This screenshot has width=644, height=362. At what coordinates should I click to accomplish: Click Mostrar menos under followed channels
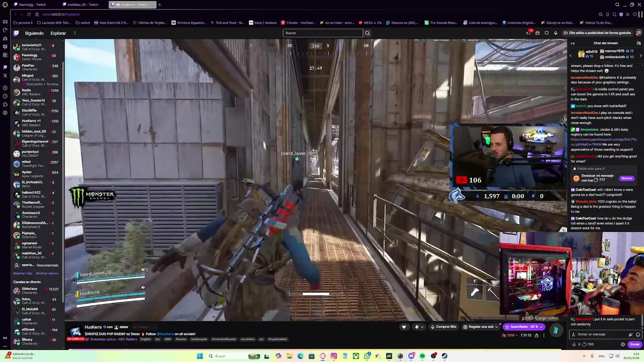[47, 273]
